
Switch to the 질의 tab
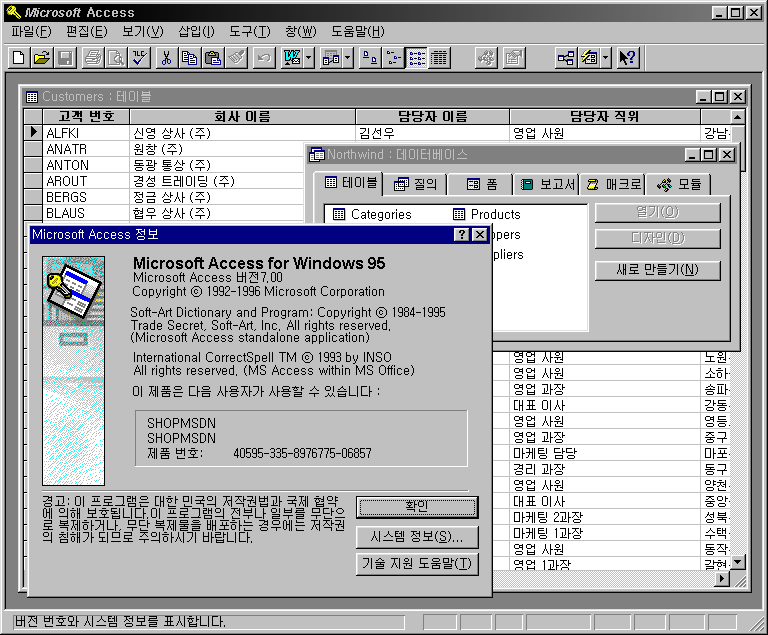415,184
